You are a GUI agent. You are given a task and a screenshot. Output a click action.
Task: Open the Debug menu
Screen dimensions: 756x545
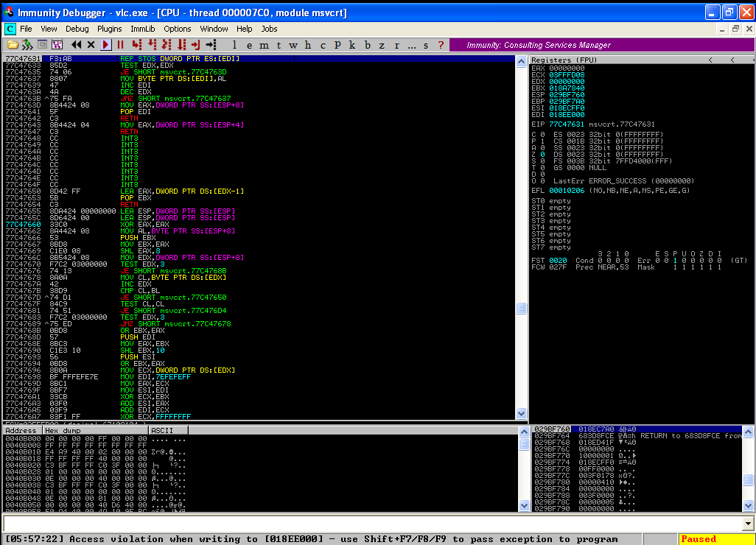click(77, 29)
